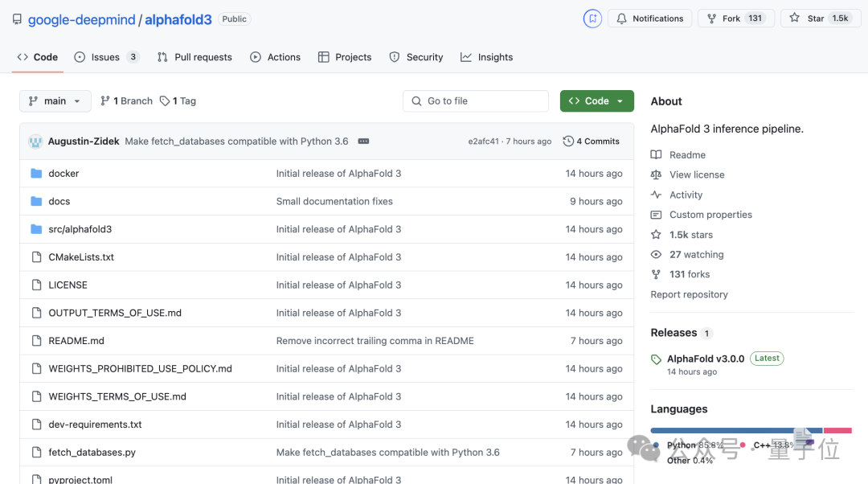Click the fetch_databases.py file icon
The width and height of the screenshot is (868, 484).
[x=36, y=452]
